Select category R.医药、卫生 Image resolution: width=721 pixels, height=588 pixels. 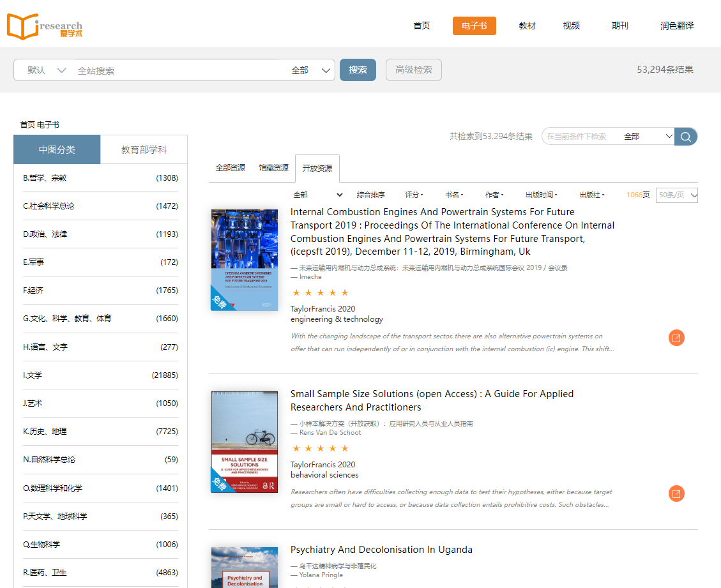click(100, 573)
